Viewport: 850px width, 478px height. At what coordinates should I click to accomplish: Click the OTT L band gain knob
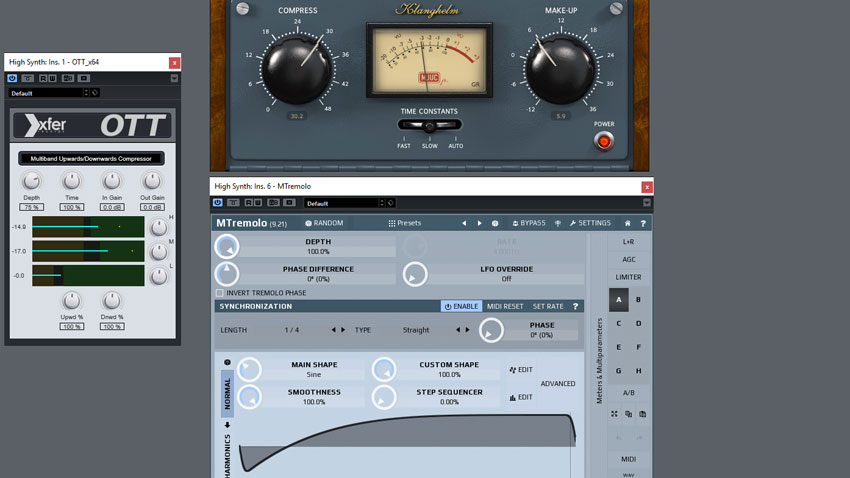[158, 276]
